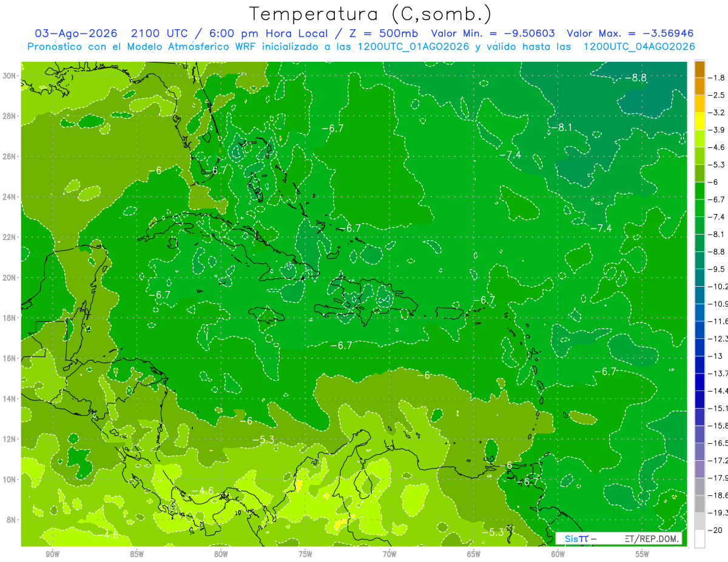Click the '70W' longitude axis label
The height and width of the screenshot is (562, 728).
pos(389,554)
